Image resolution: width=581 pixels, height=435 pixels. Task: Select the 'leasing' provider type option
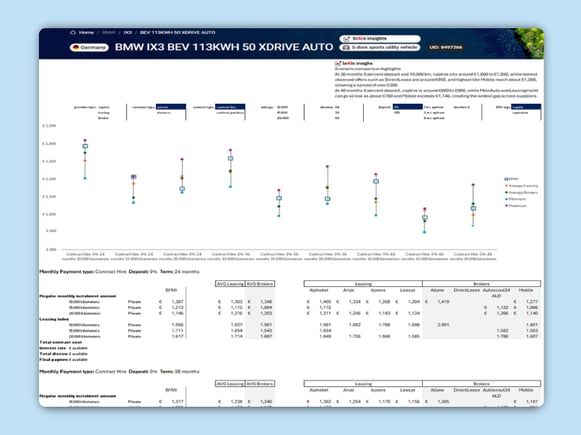point(103,112)
